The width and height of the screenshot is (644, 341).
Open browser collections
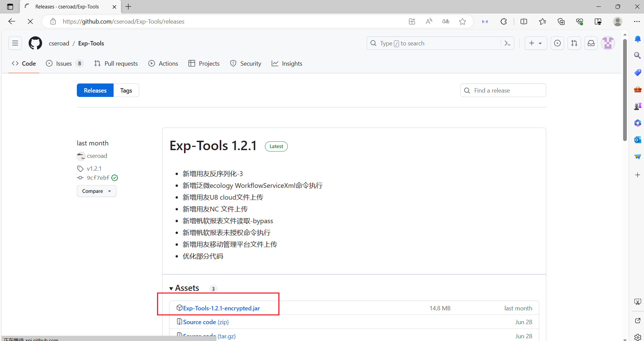pos(561,22)
